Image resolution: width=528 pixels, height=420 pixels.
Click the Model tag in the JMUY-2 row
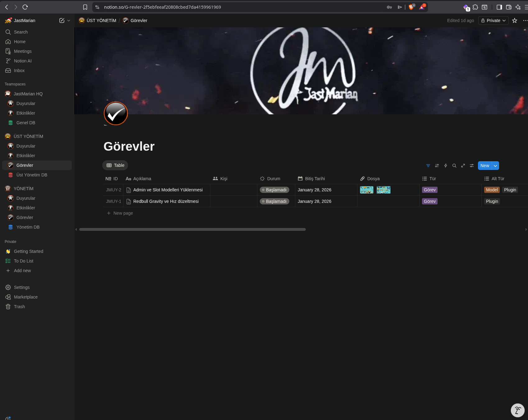[492, 190]
